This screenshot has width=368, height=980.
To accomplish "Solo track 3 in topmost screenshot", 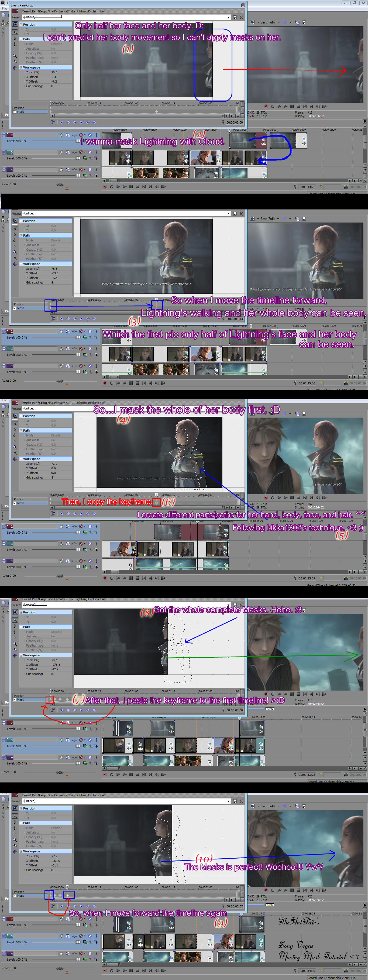I will click(97, 152).
